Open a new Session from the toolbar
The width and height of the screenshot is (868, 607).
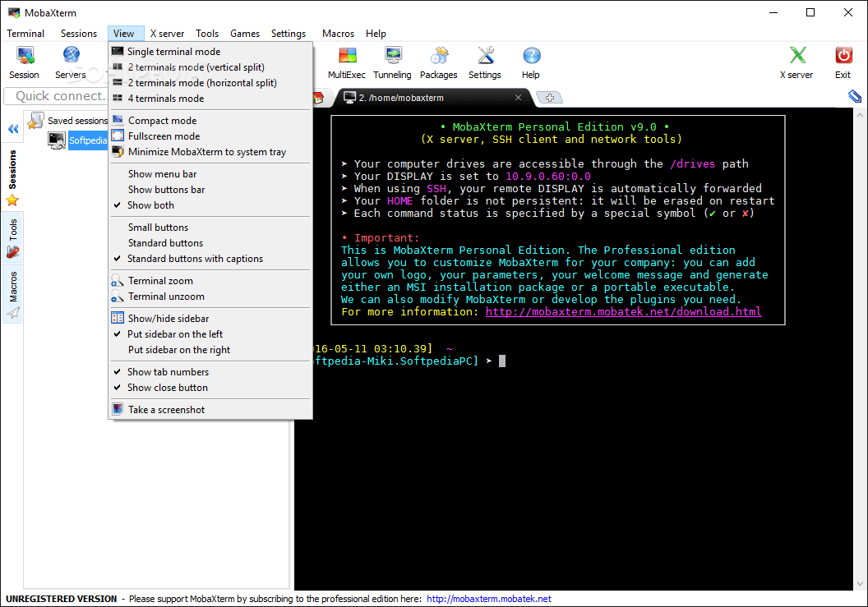pos(24,61)
